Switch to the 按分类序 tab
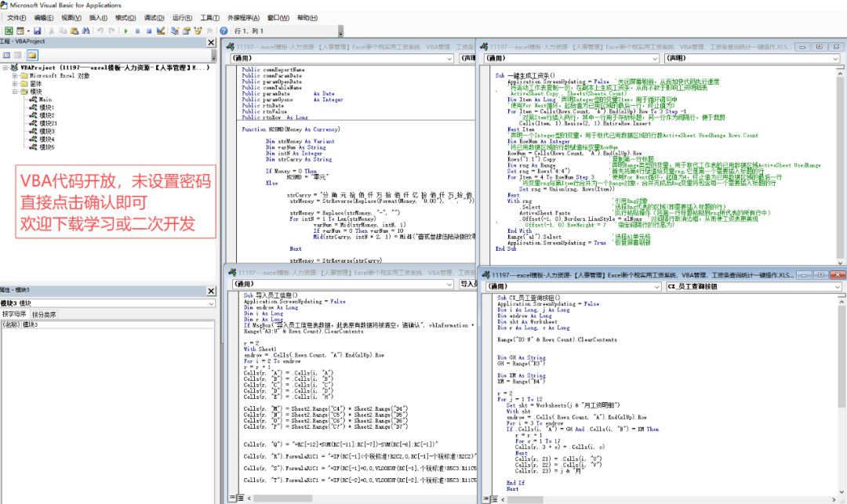847x504 pixels. (x=44, y=314)
